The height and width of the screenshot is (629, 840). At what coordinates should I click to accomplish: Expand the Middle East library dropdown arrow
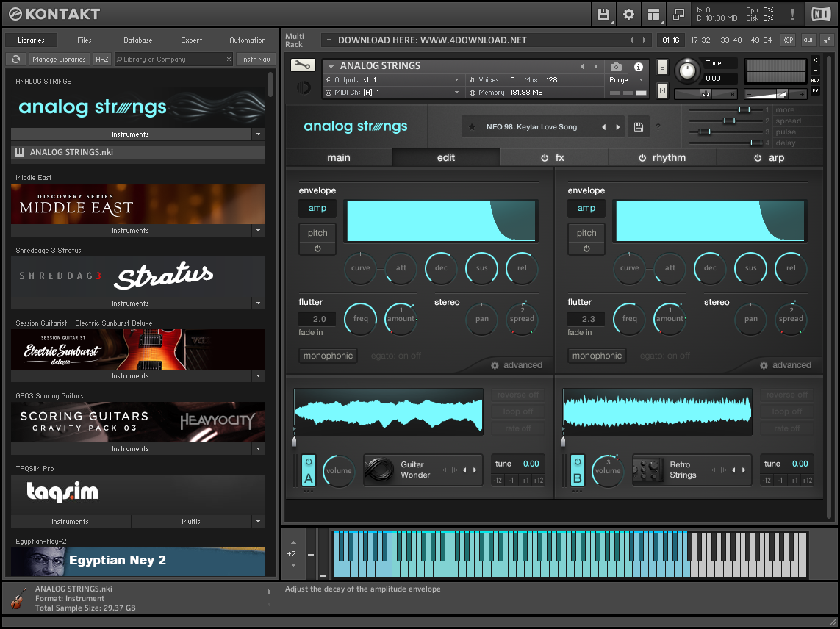(258, 231)
